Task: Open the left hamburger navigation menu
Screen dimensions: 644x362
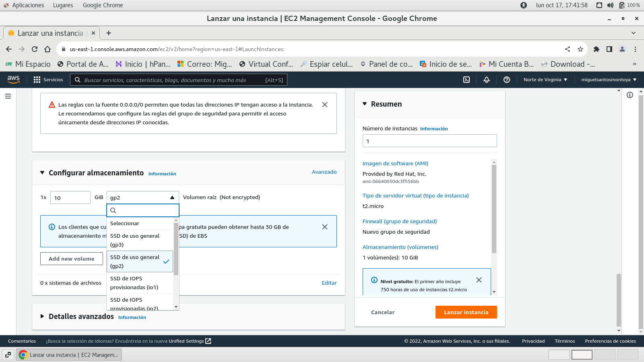Action: click(8, 96)
